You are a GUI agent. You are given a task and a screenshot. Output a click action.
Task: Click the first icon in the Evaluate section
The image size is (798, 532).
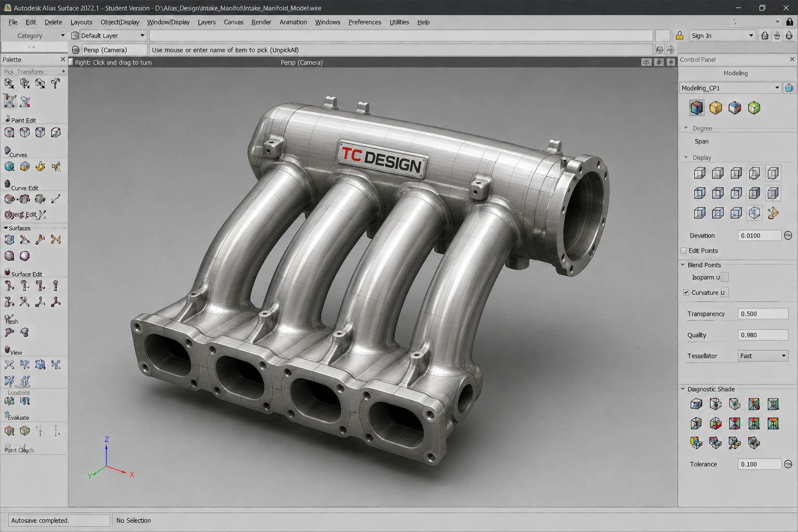pos(9,431)
